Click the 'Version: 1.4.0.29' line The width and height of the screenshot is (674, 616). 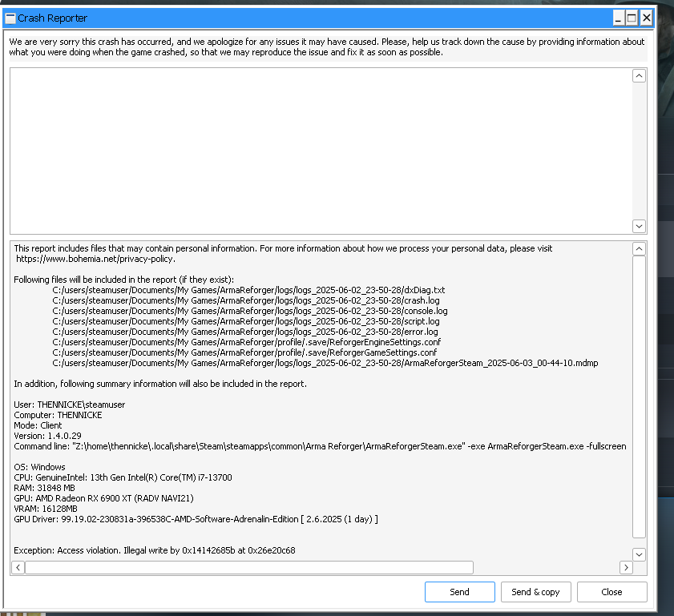click(x=47, y=436)
